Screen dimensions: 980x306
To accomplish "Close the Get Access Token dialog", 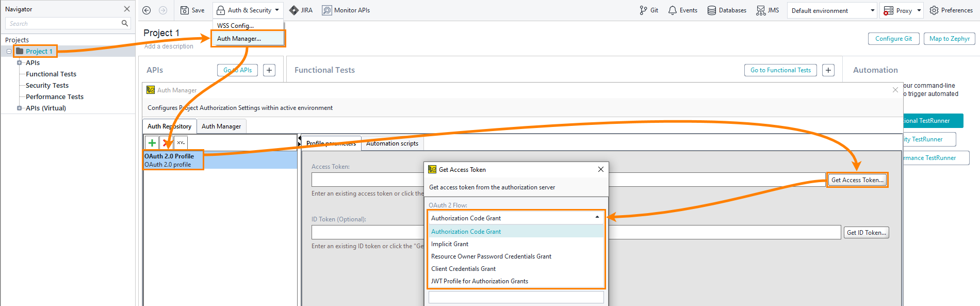I will pyautogui.click(x=600, y=169).
